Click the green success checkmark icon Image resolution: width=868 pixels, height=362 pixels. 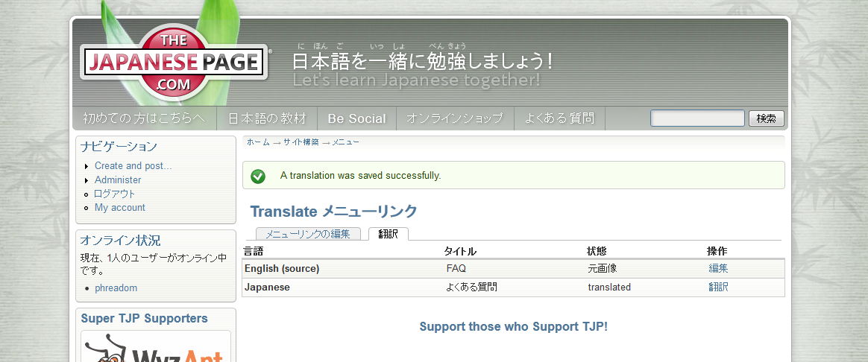(258, 176)
